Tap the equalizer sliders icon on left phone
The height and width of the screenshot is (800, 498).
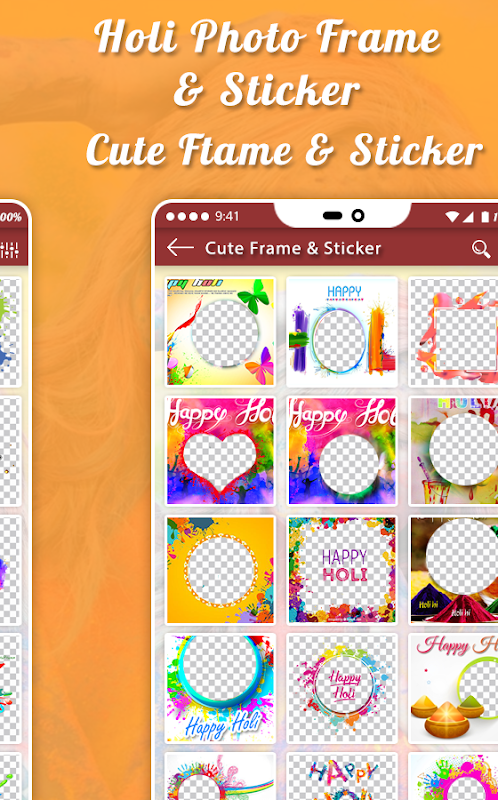9,249
